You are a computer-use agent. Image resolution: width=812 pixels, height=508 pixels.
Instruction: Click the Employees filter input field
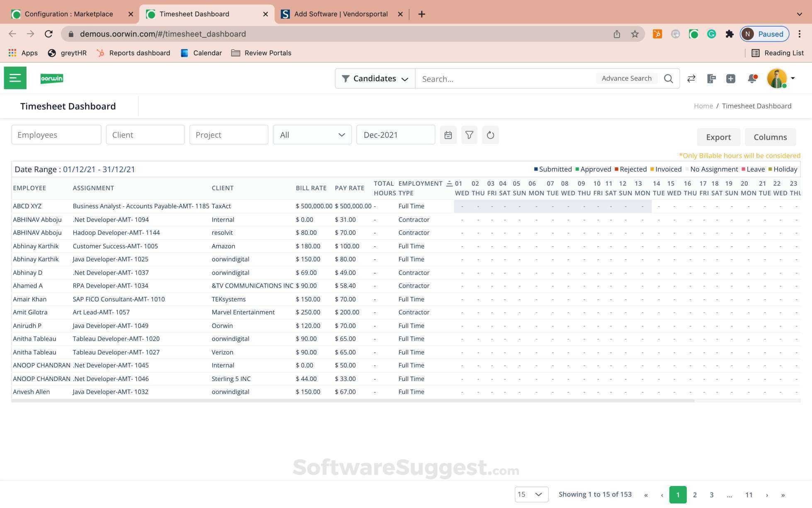point(56,135)
